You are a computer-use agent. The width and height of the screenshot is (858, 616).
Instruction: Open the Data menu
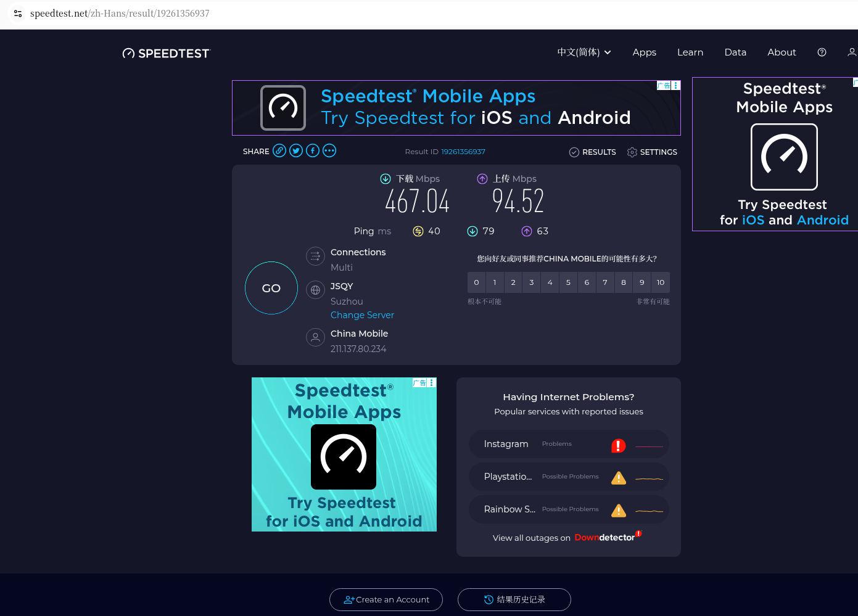[735, 52]
